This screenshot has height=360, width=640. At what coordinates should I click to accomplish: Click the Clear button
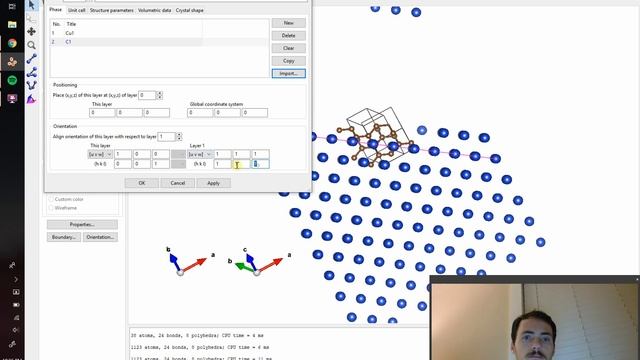pos(289,48)
